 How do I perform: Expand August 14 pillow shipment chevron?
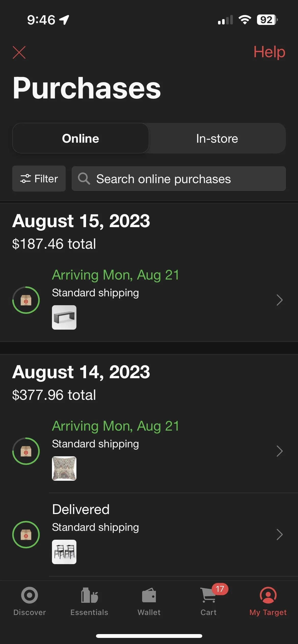(x=279, y=451)
